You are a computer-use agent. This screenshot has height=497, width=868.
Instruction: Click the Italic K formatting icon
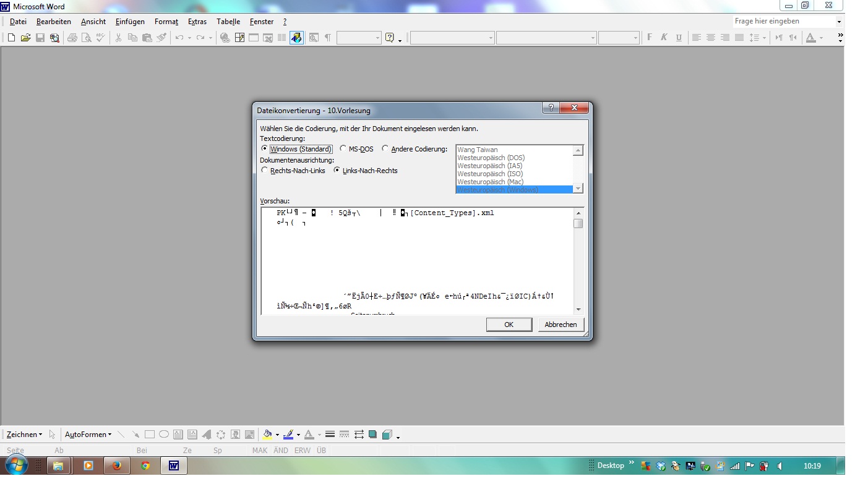point(664,38)
